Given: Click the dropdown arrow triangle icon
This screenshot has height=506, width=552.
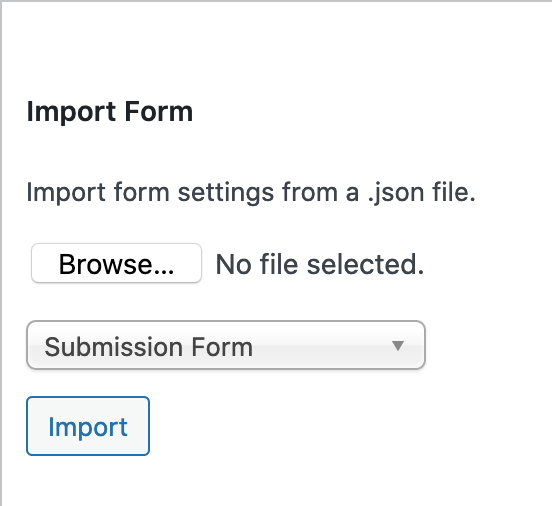Looking at the screenshot, I should point(398,346).
